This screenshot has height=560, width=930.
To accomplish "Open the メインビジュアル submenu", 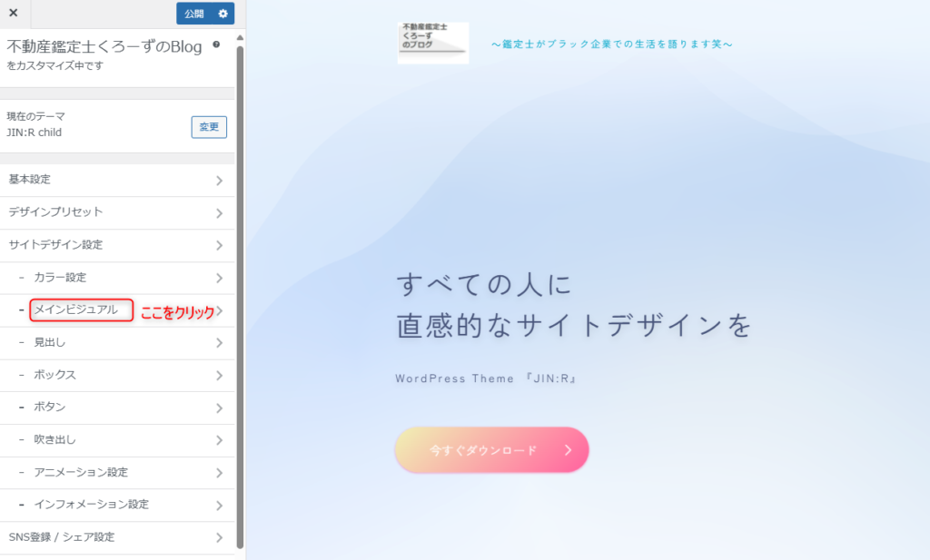I will point(117,310).
